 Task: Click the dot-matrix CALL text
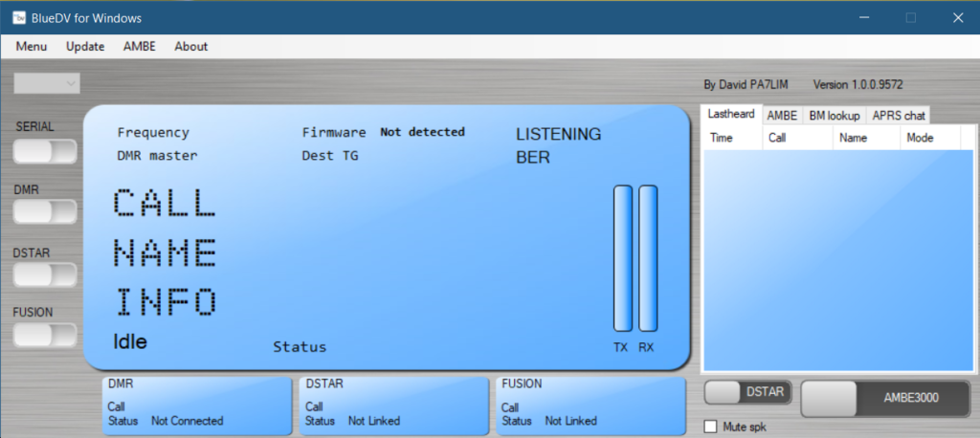coord(165,203)
